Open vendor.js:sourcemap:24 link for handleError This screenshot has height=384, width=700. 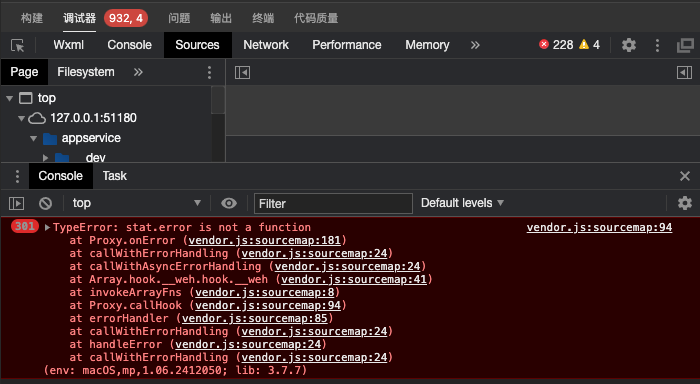[248, 344]
